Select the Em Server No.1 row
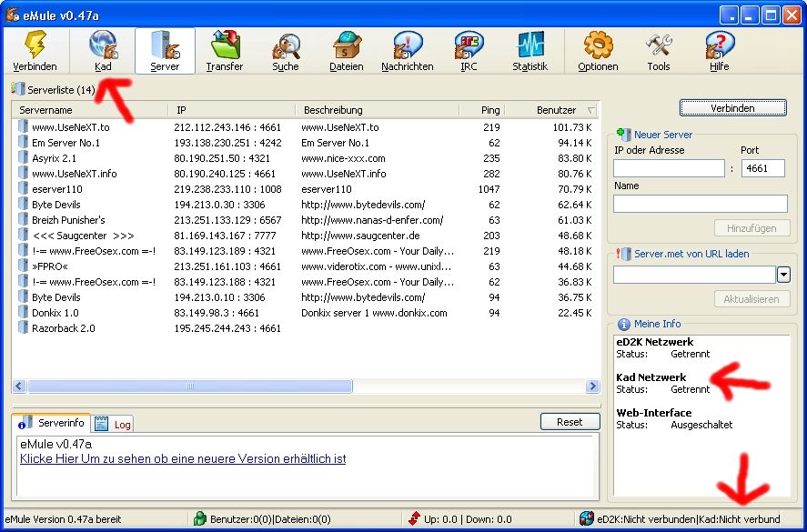The width and height of the screenshot is (807, 532). pyautogui.click(x=305, y=143)
